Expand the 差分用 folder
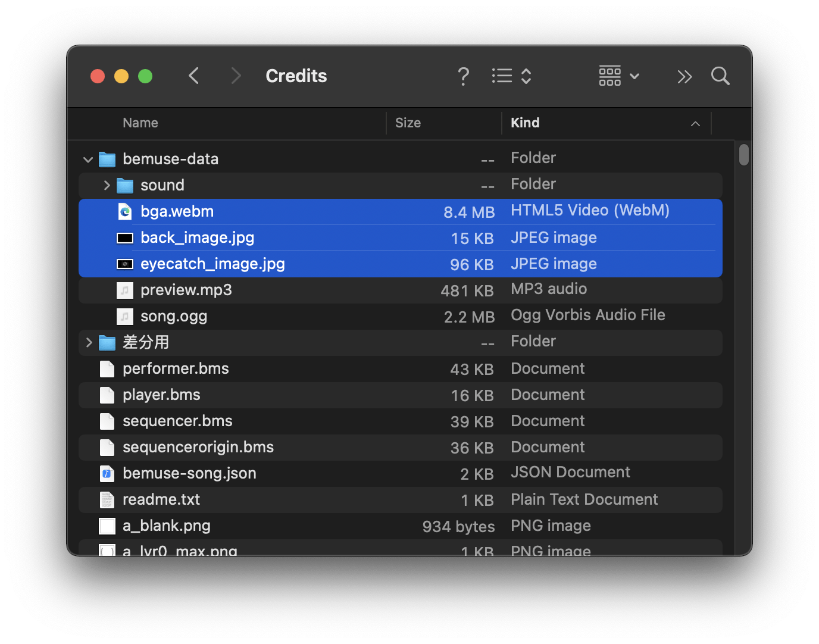Image resolution: width=819 pixels, height=644 pixels. click(x=88, y=342)
